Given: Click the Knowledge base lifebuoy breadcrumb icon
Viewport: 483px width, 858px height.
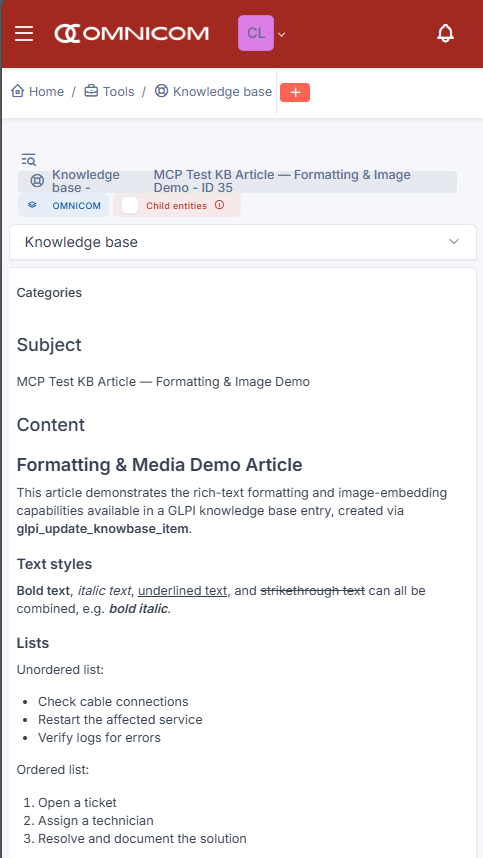Looking at the screenshot, I should [x=161, y=91].
